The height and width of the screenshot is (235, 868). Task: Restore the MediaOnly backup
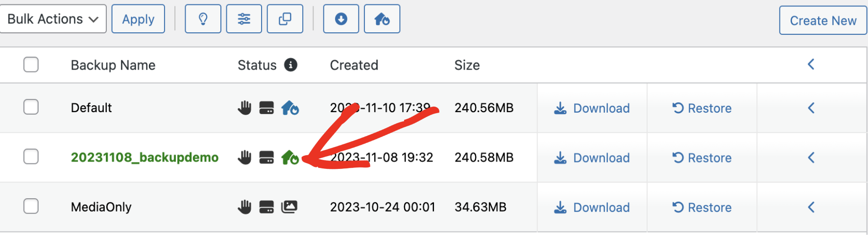point(702,207)
